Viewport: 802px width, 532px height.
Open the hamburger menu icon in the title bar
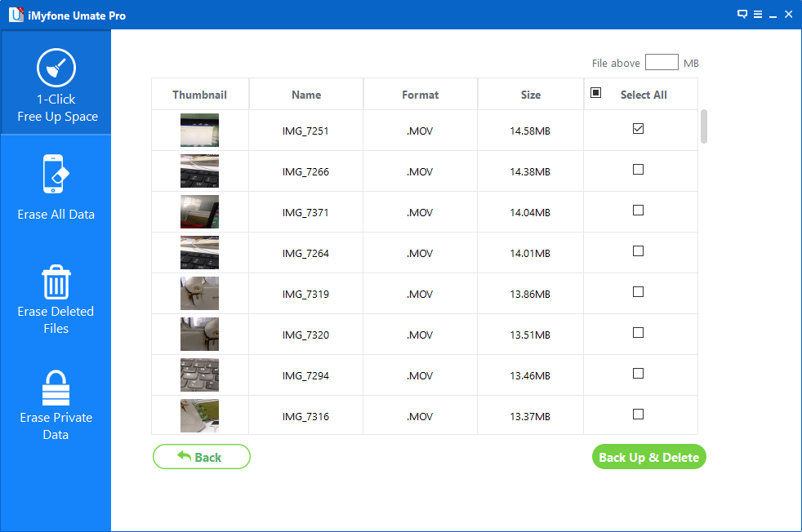coord(758,15)
